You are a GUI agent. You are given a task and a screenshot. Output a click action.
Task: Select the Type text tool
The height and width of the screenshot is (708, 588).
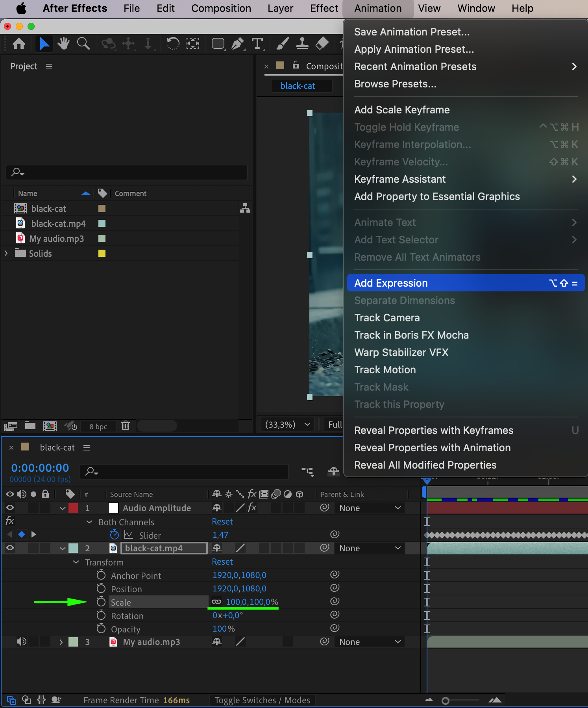(257, 44)
